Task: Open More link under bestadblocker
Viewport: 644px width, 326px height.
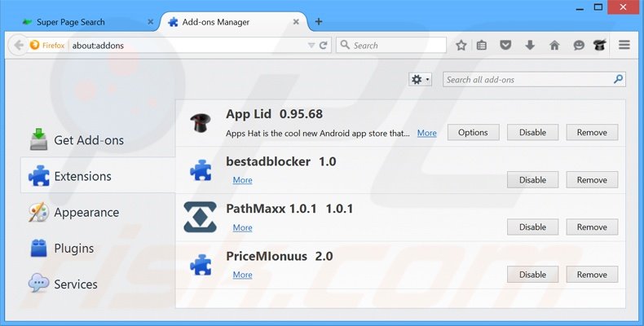Action: [x=242, y=180]
